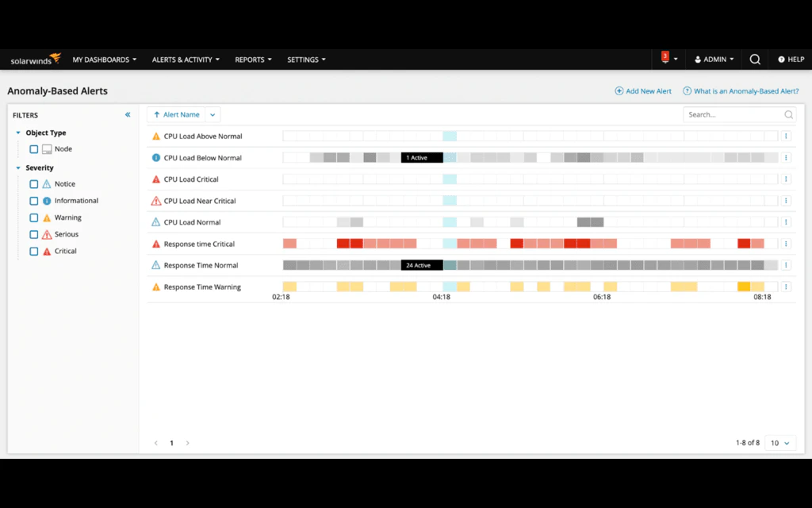Viewport: 812px width, 508px height.
Task: Click the warning icon next to Response Time Warning
Action: click(x=156, y=287)
